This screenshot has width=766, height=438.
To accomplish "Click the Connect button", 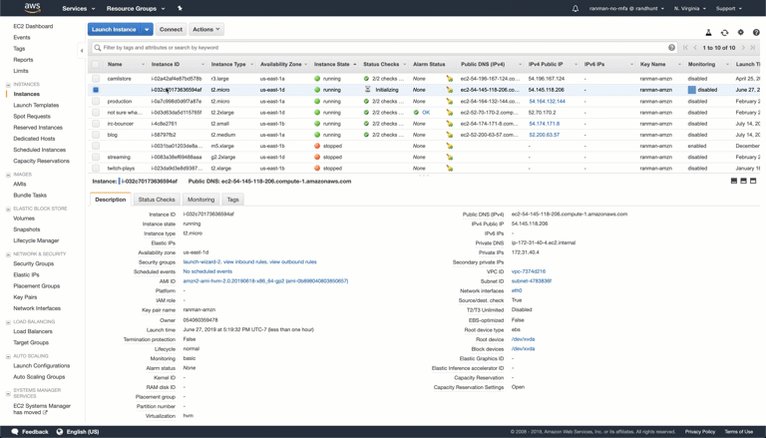I will [170, 29].
